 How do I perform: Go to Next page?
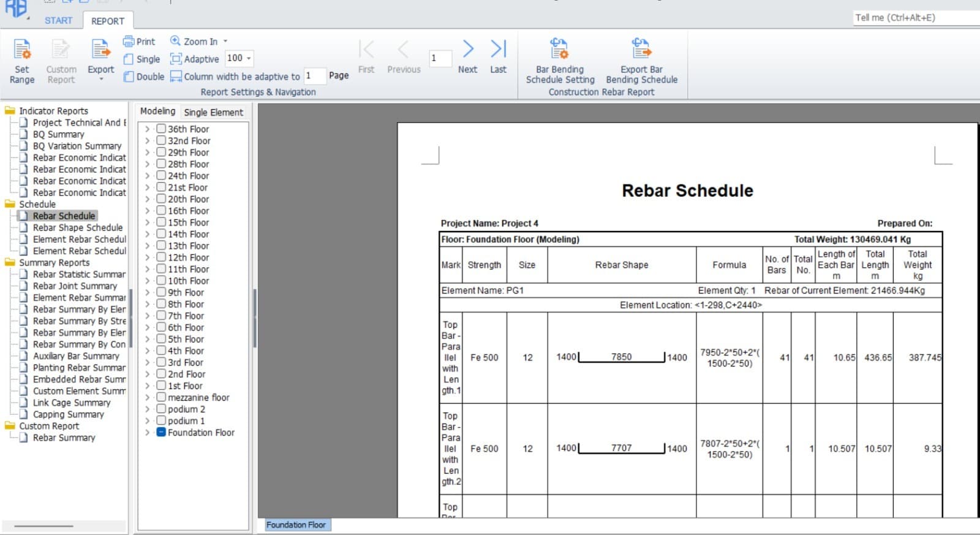pos(467,57)
